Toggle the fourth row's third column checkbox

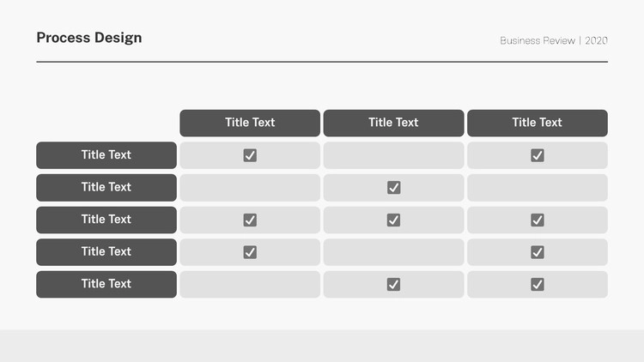(x=538, y=252)
